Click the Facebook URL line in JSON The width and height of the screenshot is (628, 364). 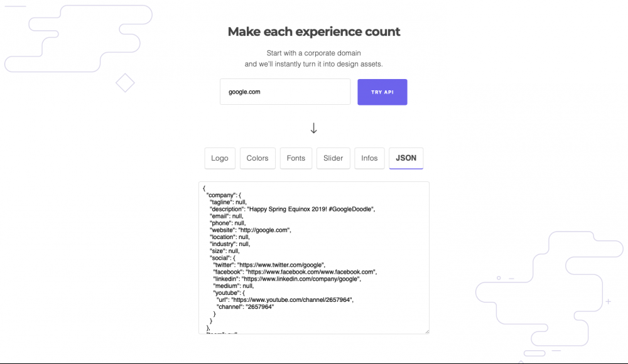pos(294,272)
